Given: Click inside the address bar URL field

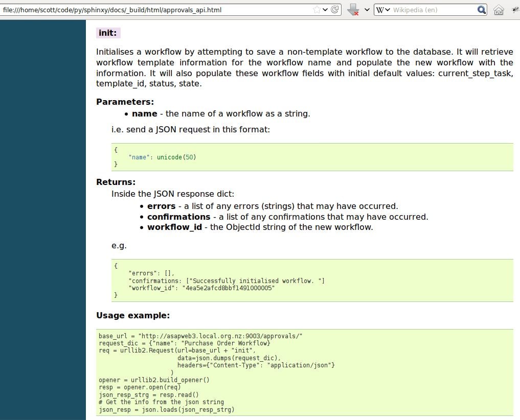Looking at the screenshot, I should tap(153, 9).
